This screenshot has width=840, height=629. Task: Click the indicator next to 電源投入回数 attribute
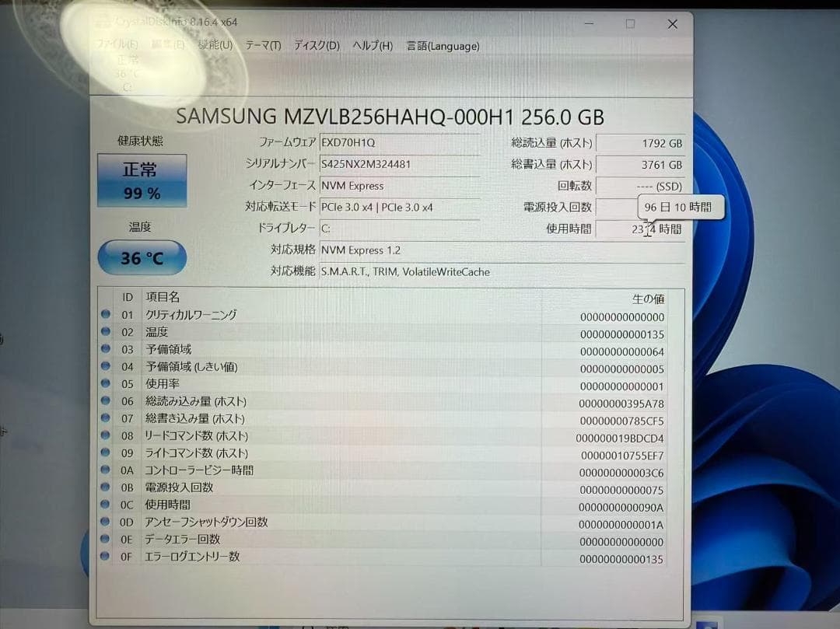pyautogui.click(x=104, y=487)
